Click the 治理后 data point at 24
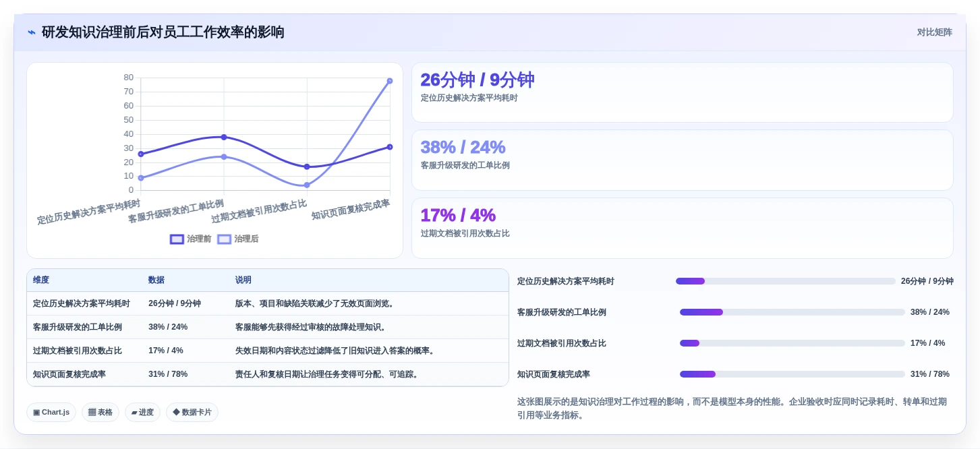Screen dimensions: 980x449 224,156
